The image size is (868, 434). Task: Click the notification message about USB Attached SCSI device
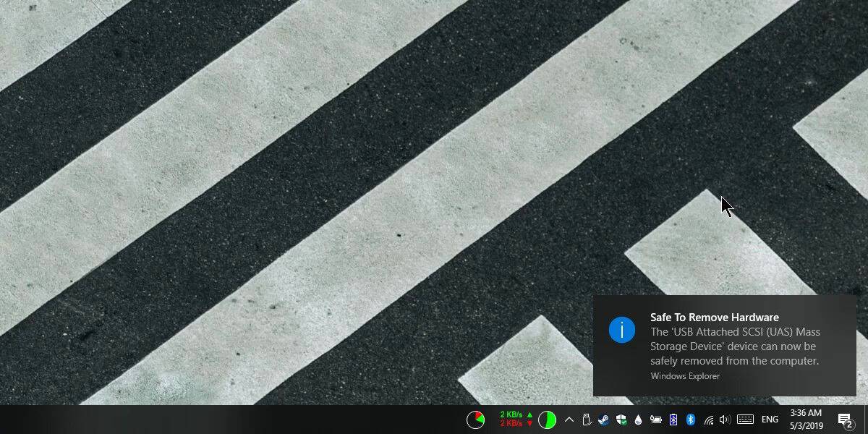point(735,346)
